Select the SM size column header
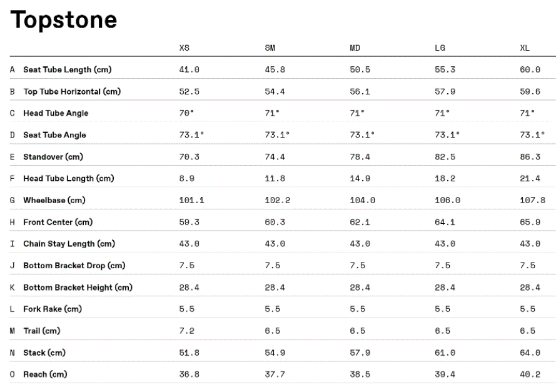The height and width of the screenshot is (392, 556). (x=270, y=48)
